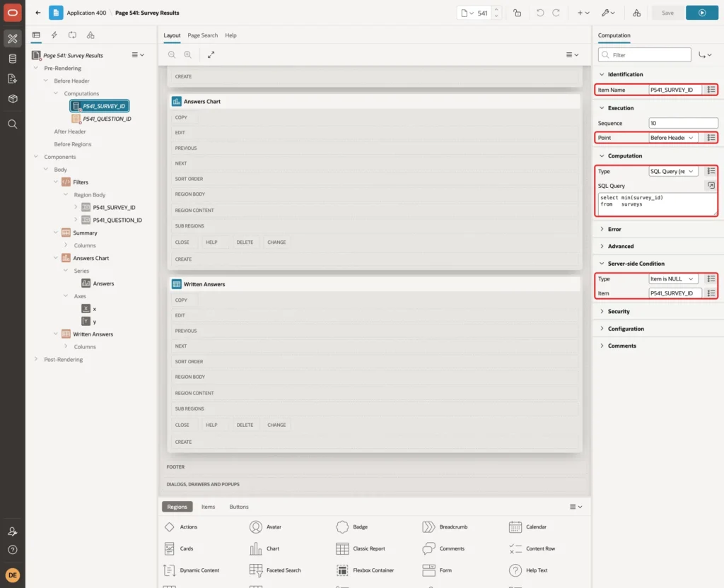Image resolution: width=724 pixels, height=588 pixels.
Task: Click the Application 400 breadcrumb link
Action: [x=86, y=13]
